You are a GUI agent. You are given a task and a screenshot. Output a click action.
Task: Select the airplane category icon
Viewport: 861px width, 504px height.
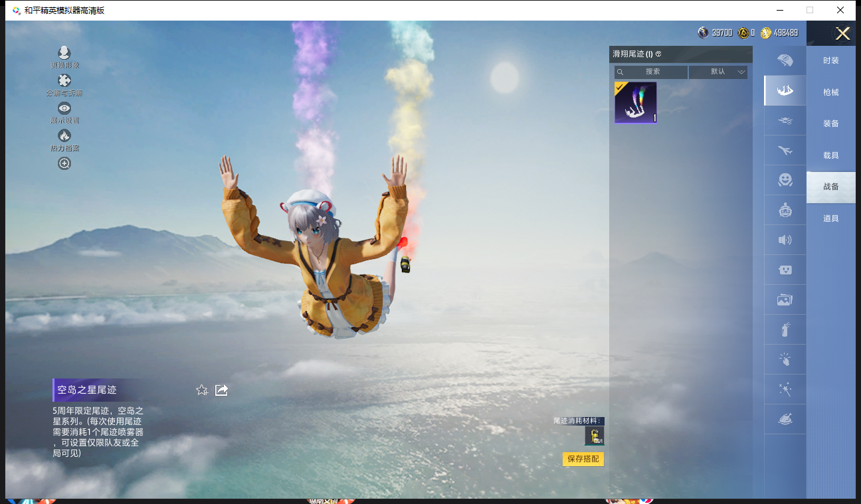[x=785, y=150]
